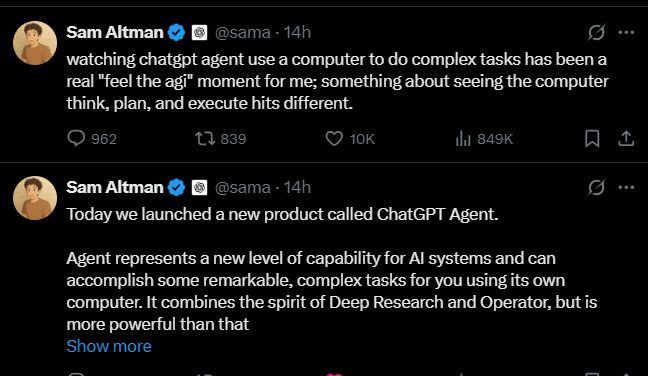Open more options menu on first tweet
The width and height of the screenshot is (648, 376).
pyautogui.click(x=626, y=32)
